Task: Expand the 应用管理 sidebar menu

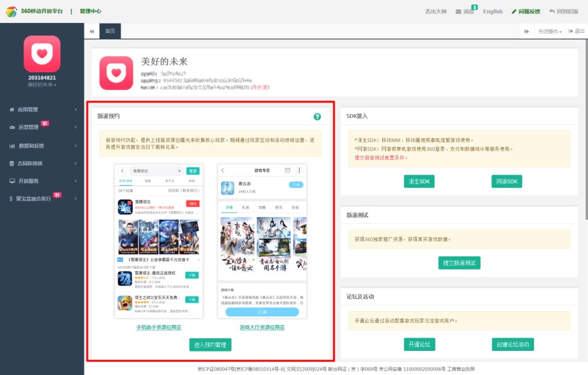Action: tap(42, 109)
